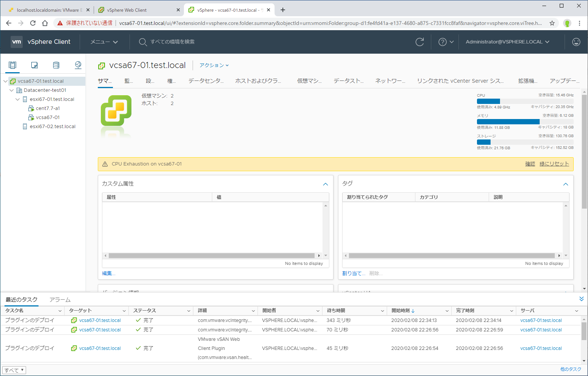
Task: Open 他のタスク link
Action: tap(571, 369)
